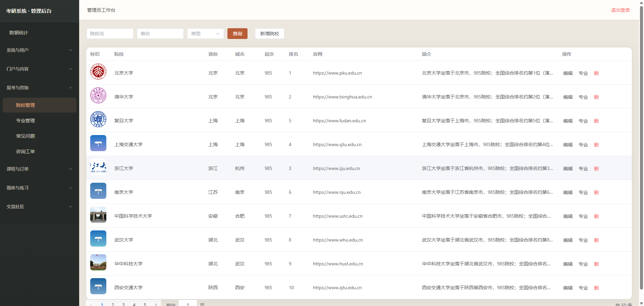The width and height of the screenshot is (644, 306).
Task: Open 专业管理 in the sidebar
Action: pos(40,121)
